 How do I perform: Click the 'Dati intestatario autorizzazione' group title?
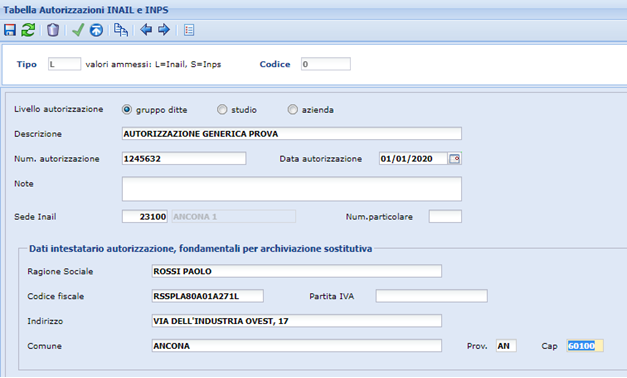[200, 248]
